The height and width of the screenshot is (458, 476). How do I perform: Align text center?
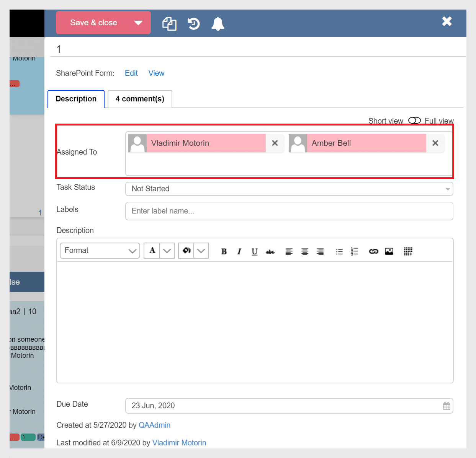[x=305, y=251]
